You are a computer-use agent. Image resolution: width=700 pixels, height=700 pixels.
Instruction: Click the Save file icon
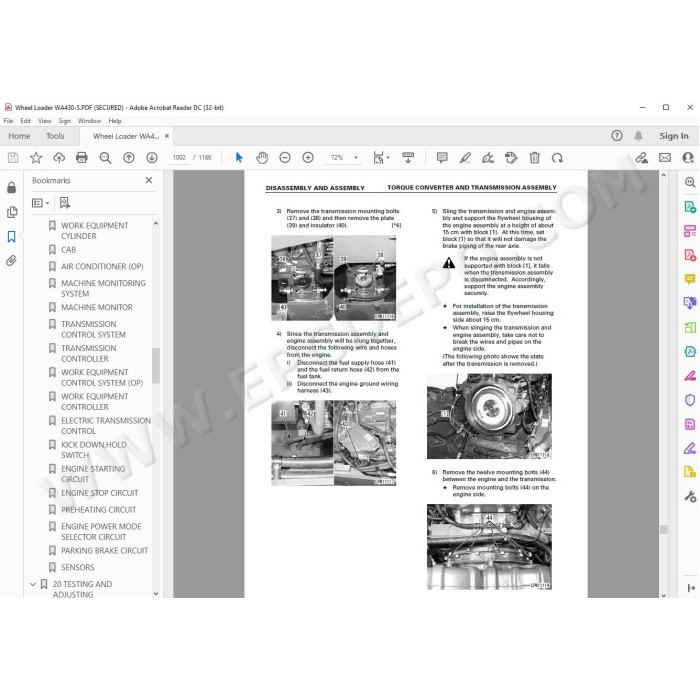click(13, 158)
